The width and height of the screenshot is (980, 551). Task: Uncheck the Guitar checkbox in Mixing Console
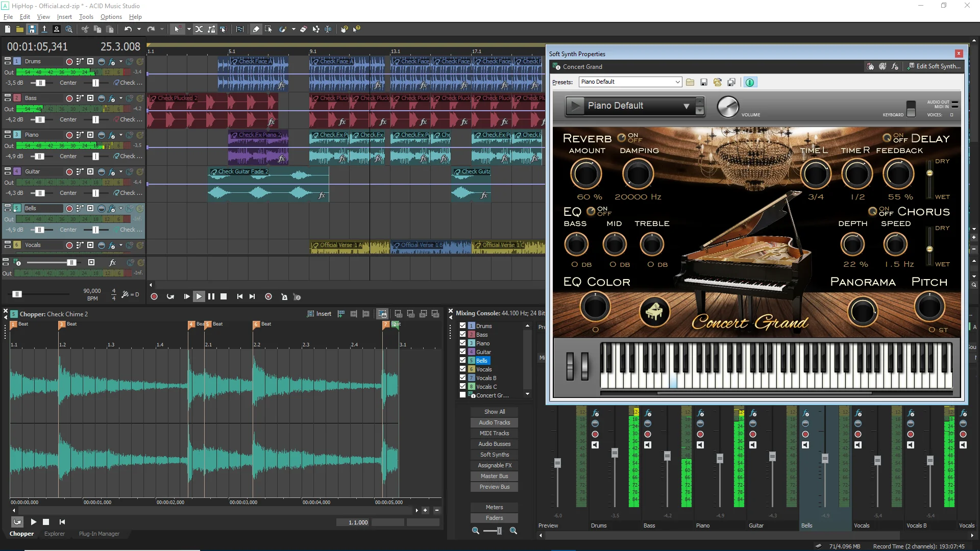[x=463, y=352]
